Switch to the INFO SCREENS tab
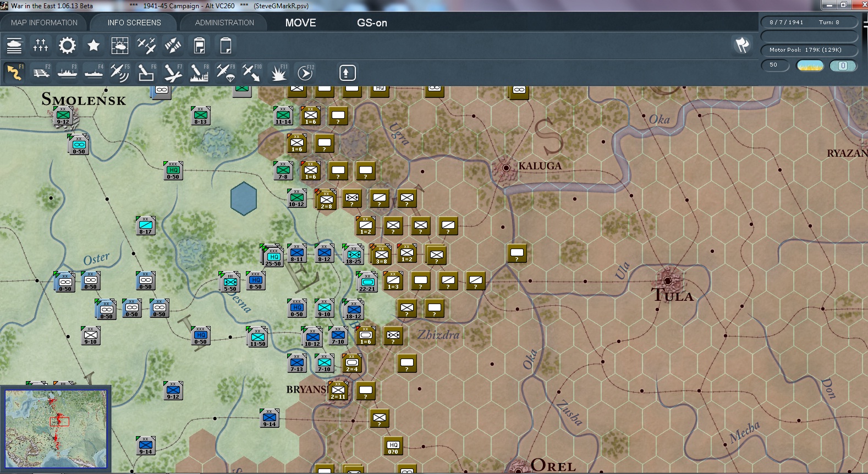The width and height of the screenshot is (868, 474). 134,23
